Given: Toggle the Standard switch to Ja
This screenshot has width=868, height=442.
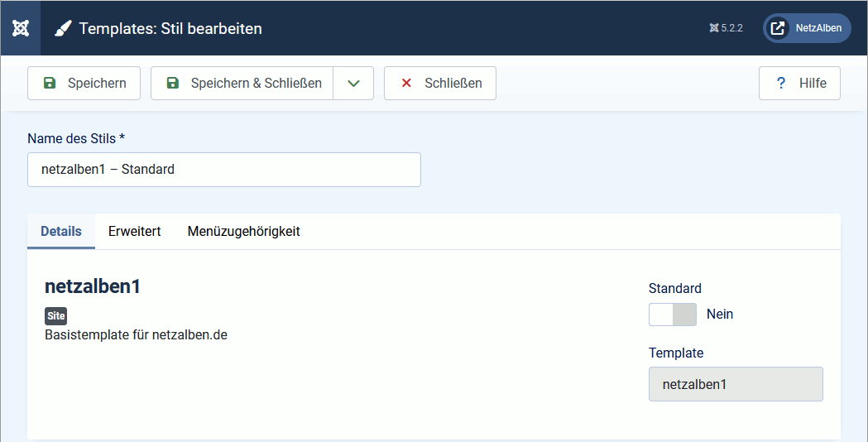Looking at the screenshot, I should coord(673,315).
